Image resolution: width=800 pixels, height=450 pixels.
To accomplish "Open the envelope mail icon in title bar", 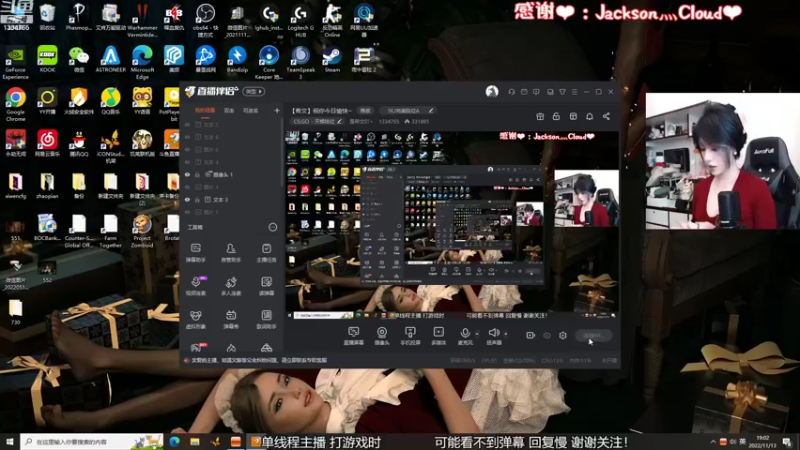I will pos(524,92).
